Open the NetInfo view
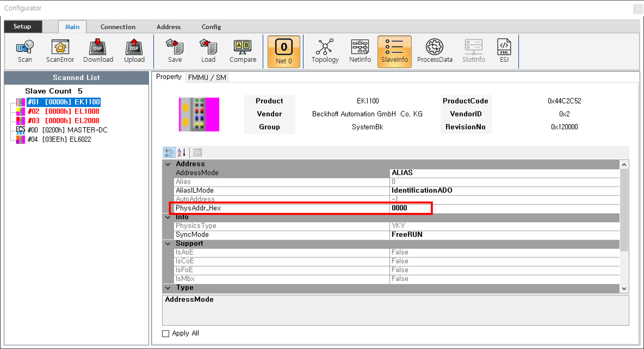This screenshot has height=349, width=644. (x=360, y=51)
